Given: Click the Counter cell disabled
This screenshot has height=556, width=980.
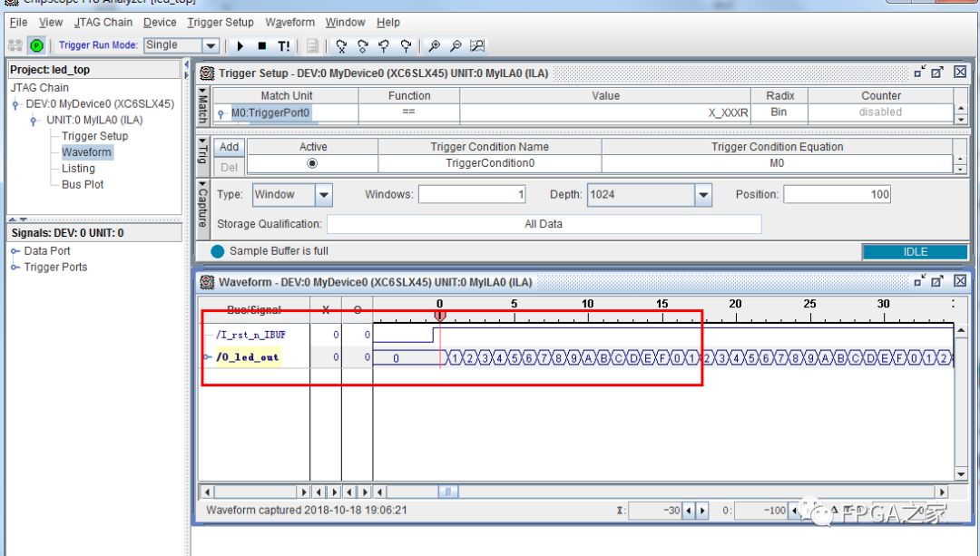Looking at the screenshot, I should click(880, 113).
